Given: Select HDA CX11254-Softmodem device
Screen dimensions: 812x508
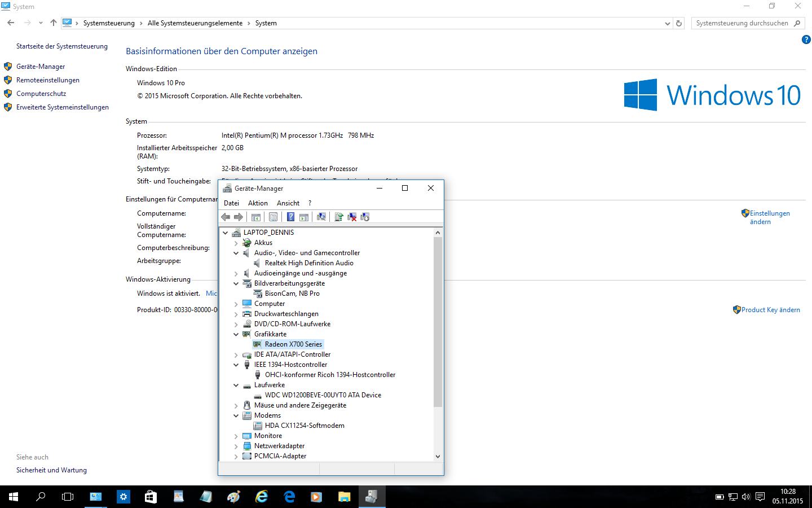Looking at the screenshot, I should tap(304, 426).
